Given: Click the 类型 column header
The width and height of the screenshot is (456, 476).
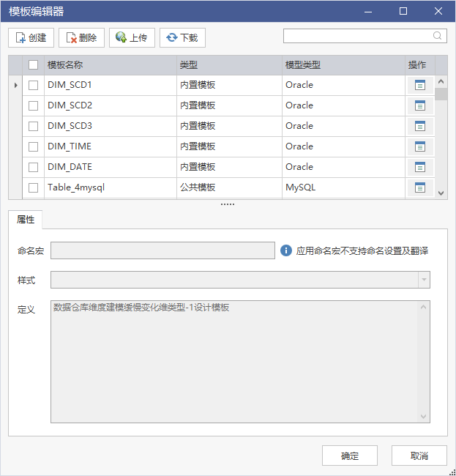Looking at the screenshot, I should (x=229, y=65).
